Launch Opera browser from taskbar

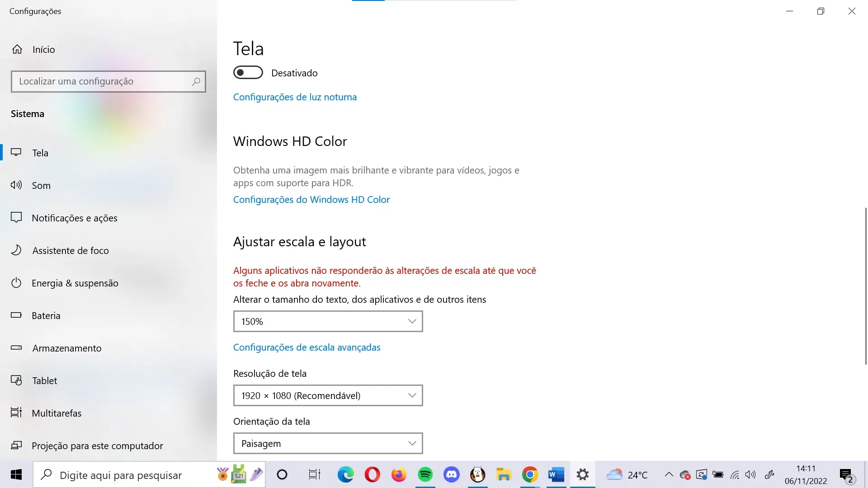tap(372, 475)
